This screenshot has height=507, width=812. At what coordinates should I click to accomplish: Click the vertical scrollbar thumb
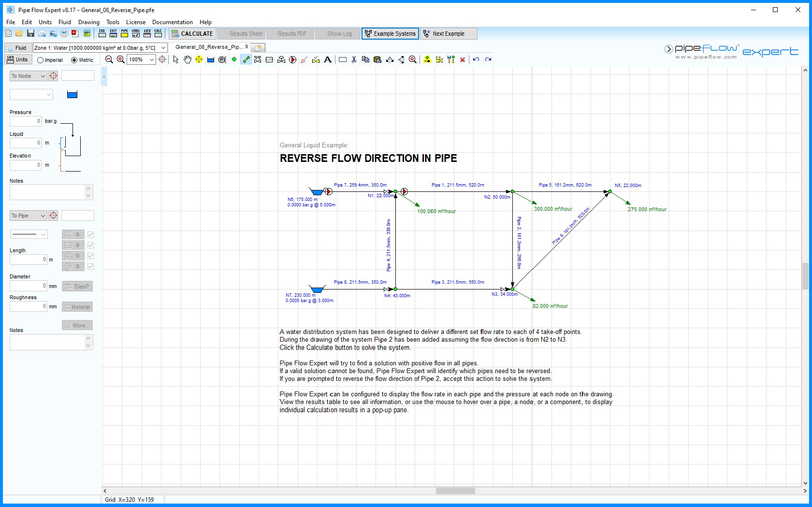(x=805, y=275)
